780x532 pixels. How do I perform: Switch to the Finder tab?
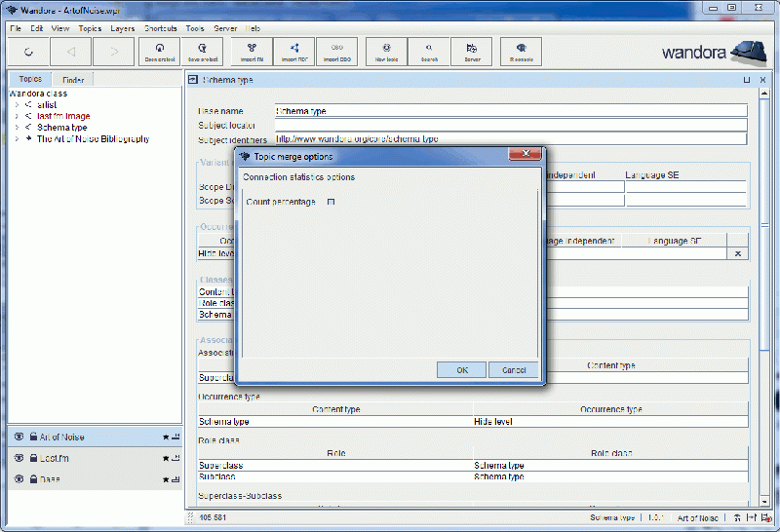[73, 80]
